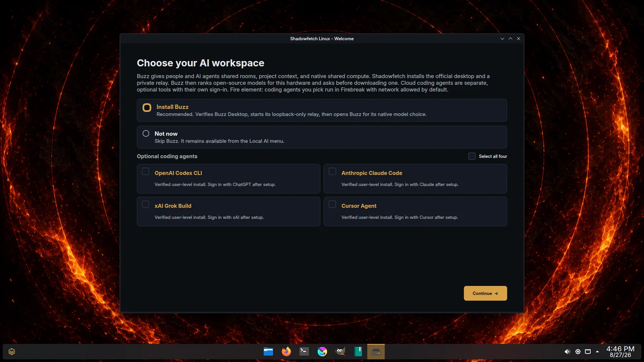Viewport: 644px width, 362px height.
Task: Expand the hidden system tray icons arrow
Action: coord(597,352)
